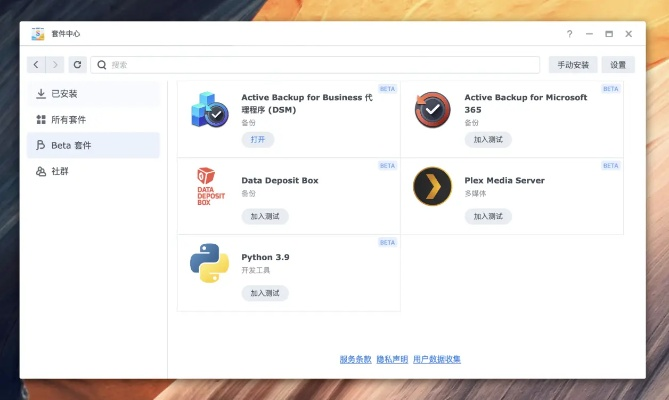Select 已安装 in the sidebar
The height and width of the screenshot is (400, 669).
(93, 94)
